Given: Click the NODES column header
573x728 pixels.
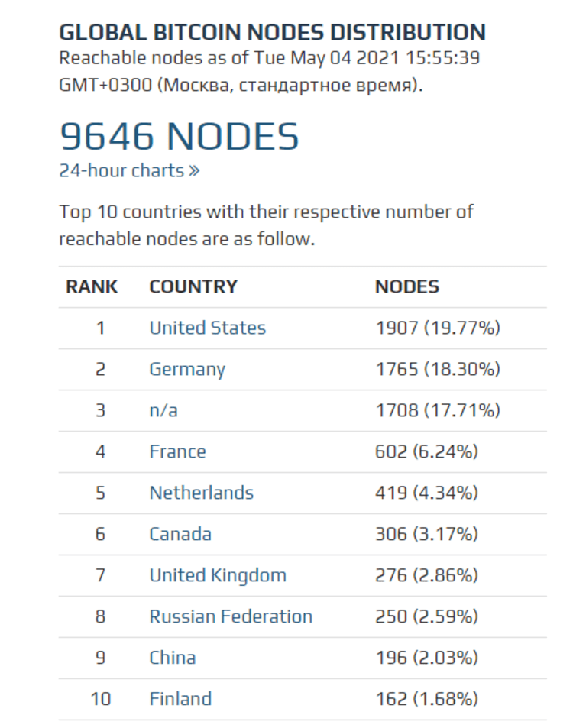Looking at the screenshot, I should (407, 287).
